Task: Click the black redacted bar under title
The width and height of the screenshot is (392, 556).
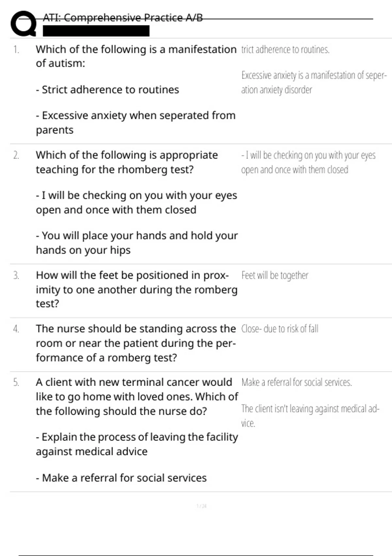Action: [x=96, y=31]
